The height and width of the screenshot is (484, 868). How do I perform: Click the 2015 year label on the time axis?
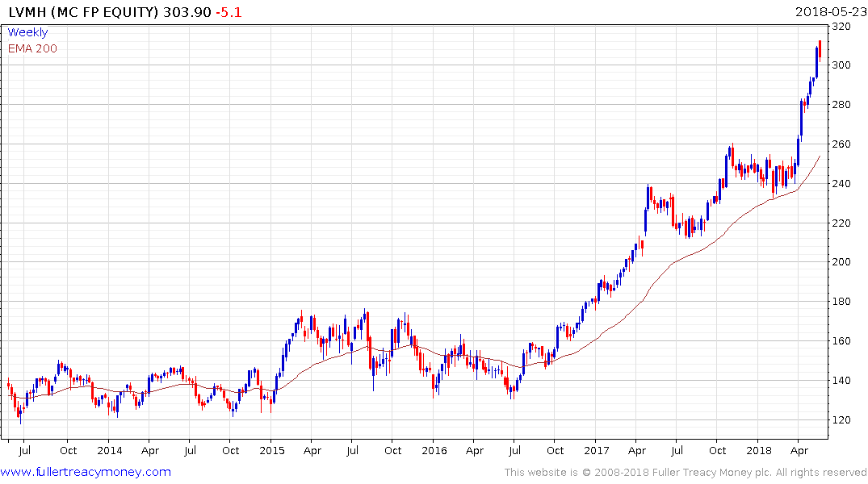[x=272, y=451]
